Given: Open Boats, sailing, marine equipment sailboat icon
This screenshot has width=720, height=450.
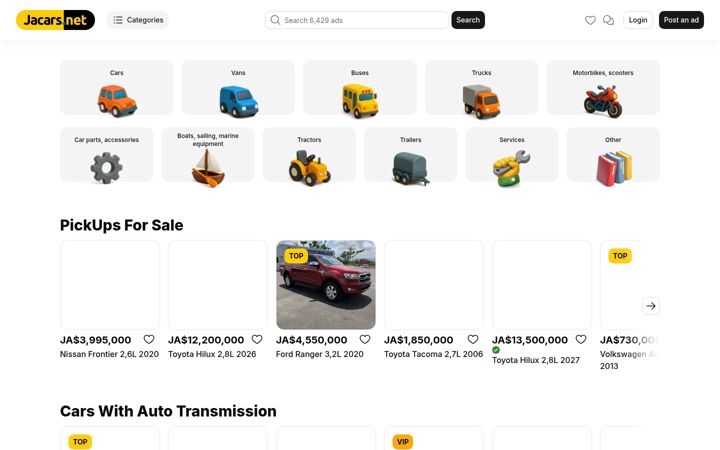Looking at the screenshot, I should (x=208, y=168).
